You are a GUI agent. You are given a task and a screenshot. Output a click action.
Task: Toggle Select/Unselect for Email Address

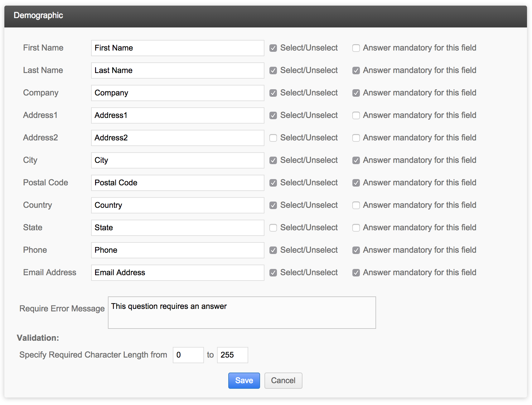point(273,273)
